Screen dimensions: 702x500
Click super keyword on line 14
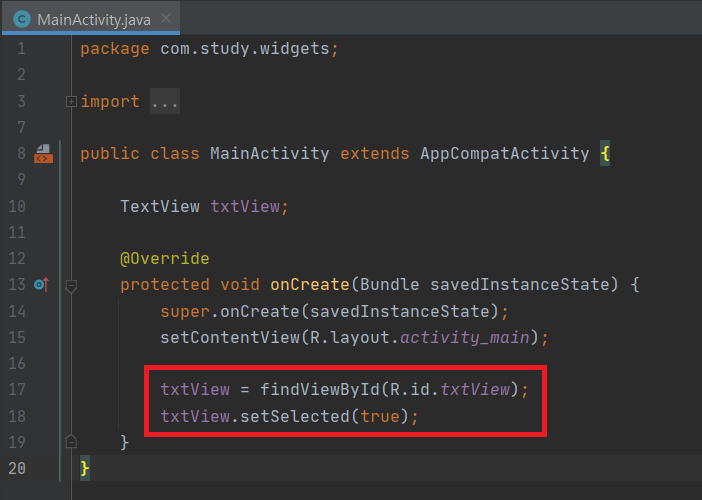pyautogui.click(x=185, y=312)
